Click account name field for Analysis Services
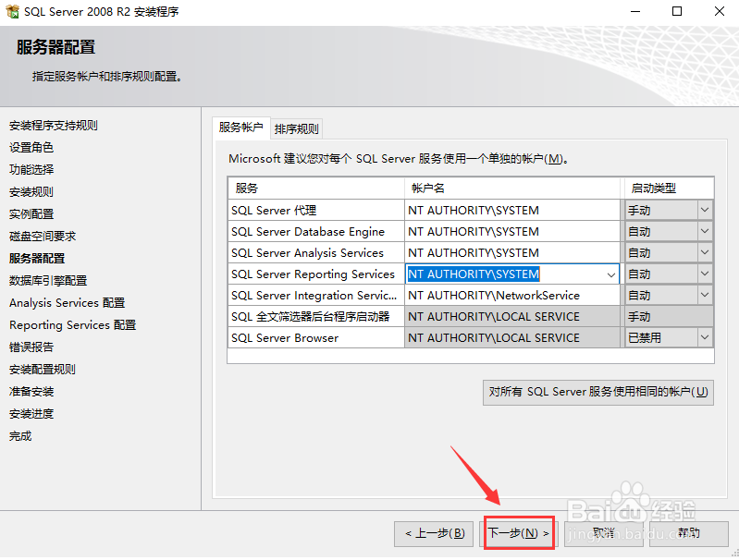The height and width of the screenshot is (560, 739). pyautogui.click(x=512, y=252)
